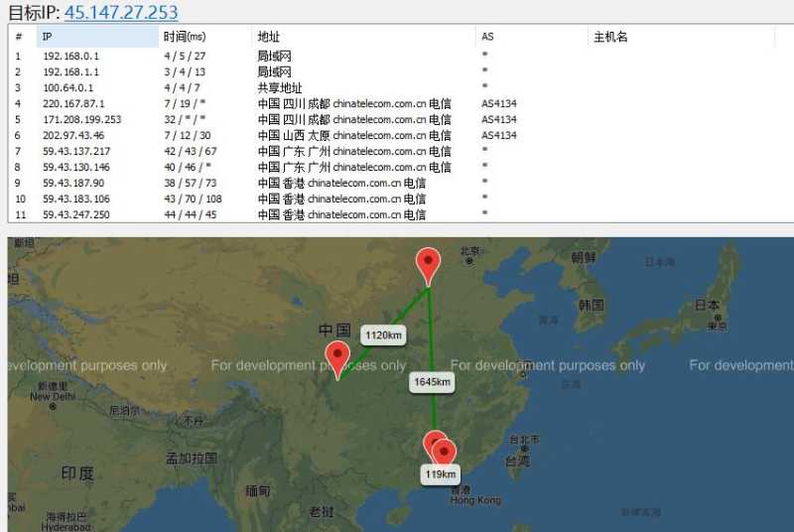Sort by the IP column header
The height and width of the screenshot is (532, 794).
tap(97, 37)
